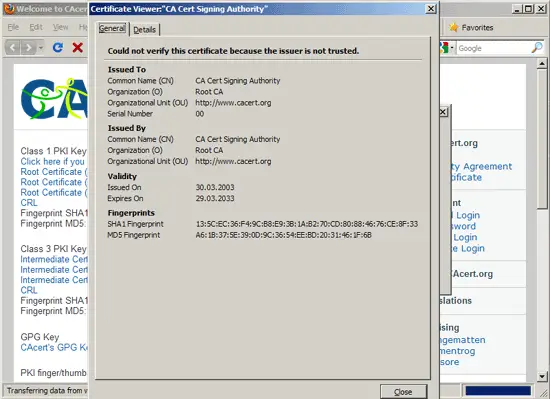Click the search magnifier icon

click(537, 48)
